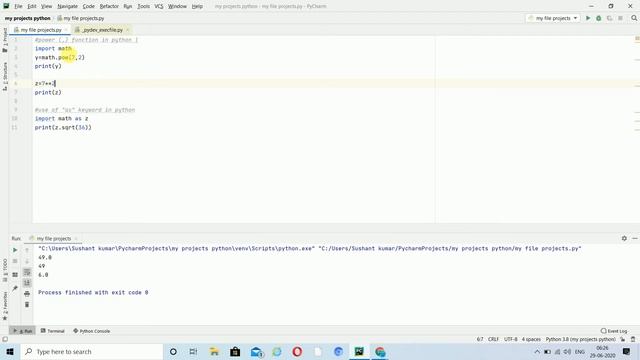This screenshot has height=360, width=640.
Task: Expand my file projects run configuration dropdown
Action: click(553, 18)
